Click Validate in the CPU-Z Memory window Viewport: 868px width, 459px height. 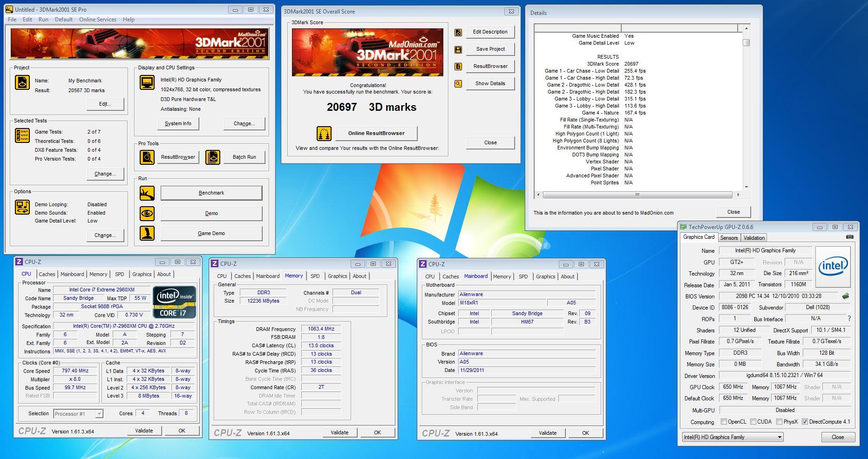(339, 432)
